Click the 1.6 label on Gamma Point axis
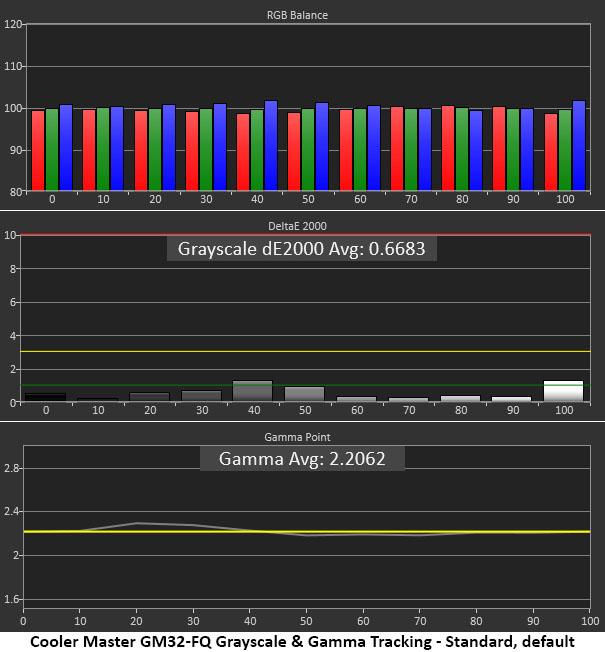This screenshot has width=605, height=652. tap(11, 599)
